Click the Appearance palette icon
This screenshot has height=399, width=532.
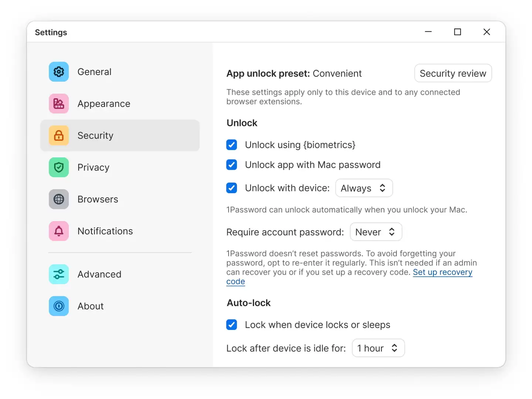point(58,104)
